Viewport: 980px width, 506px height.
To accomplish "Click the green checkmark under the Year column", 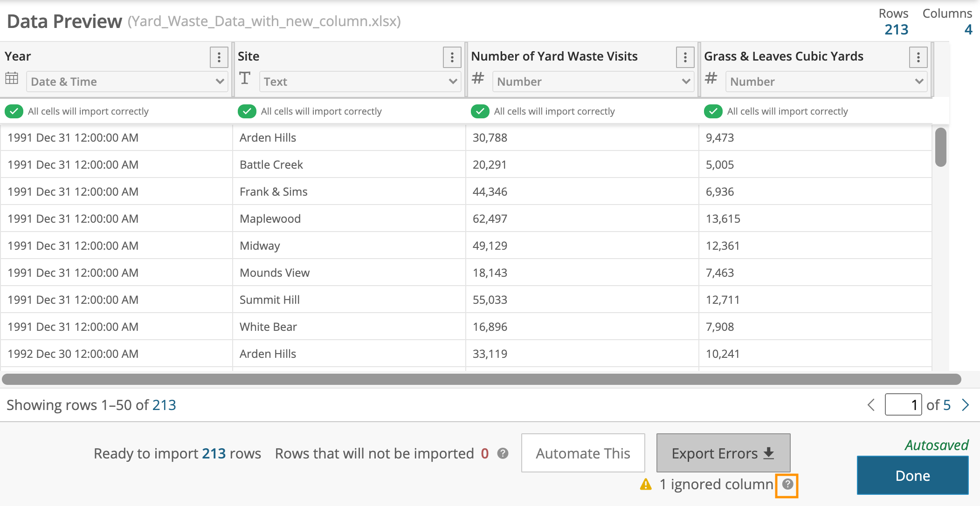I will (x=14, y=111).
